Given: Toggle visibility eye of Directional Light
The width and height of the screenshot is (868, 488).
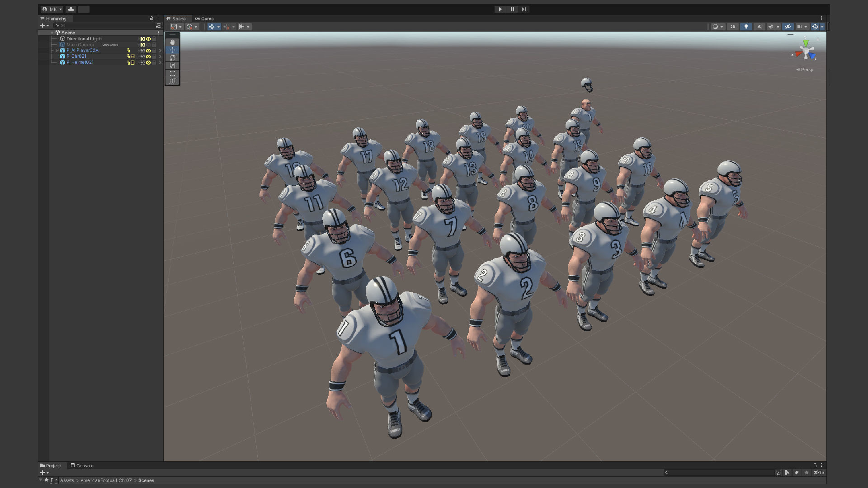Looking at the screenshot, I should tap(148, 39).
